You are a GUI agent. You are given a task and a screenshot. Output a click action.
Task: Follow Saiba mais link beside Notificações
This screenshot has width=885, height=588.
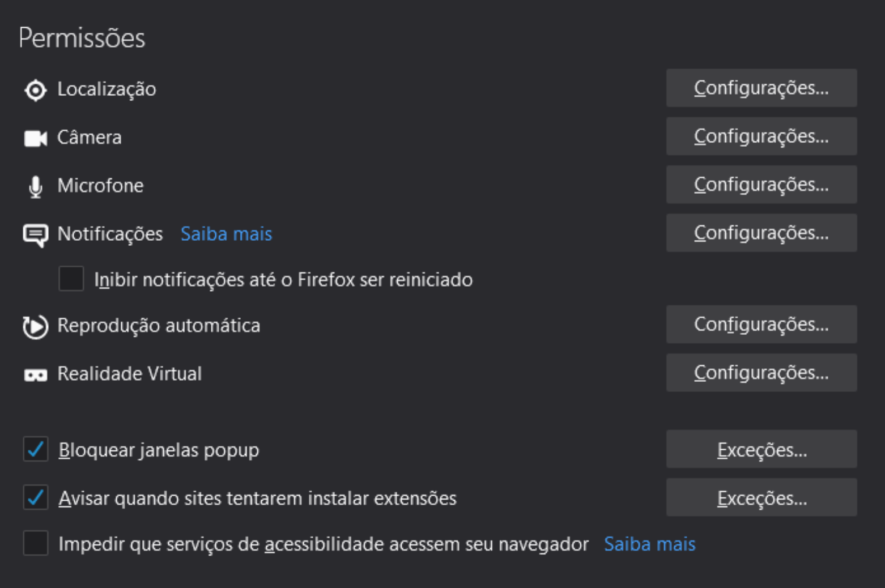(226, 234)
